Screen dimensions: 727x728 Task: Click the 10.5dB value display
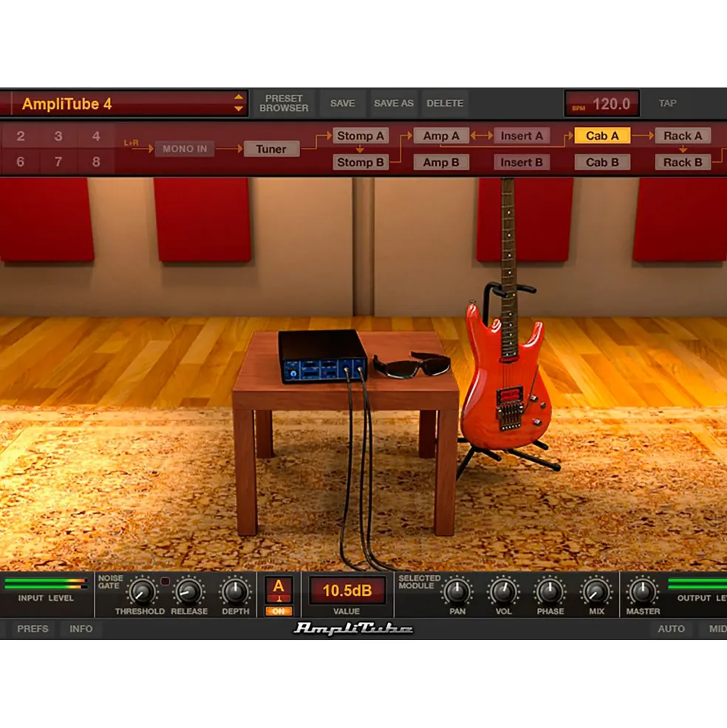[x=347, y=591]
